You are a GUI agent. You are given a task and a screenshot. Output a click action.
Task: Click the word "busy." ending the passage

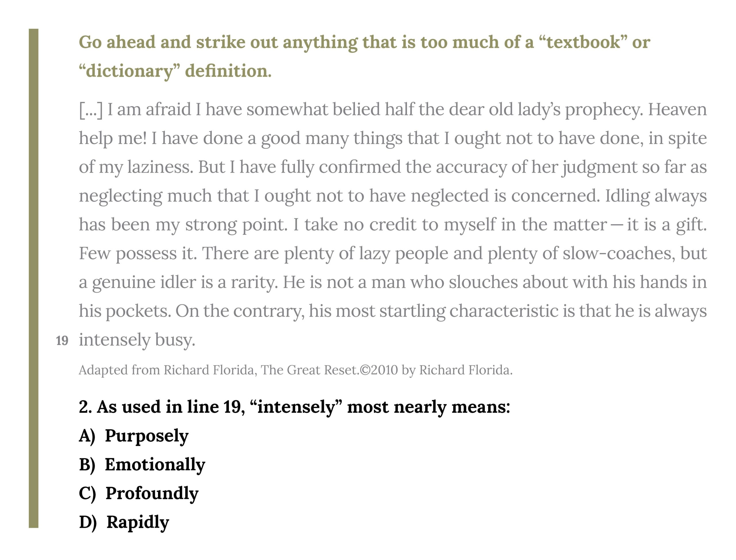[x=175, y=340]
